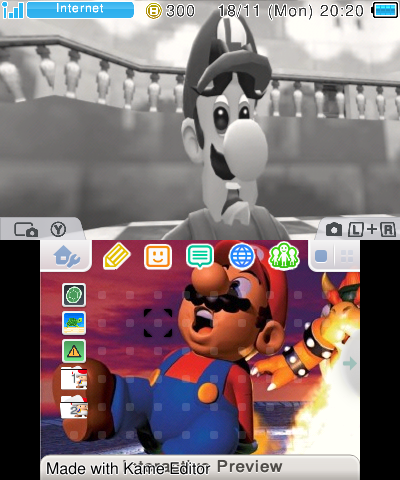Launch Internet Browser globe icon
Screen dimensions: 400x480
point(242,256)
